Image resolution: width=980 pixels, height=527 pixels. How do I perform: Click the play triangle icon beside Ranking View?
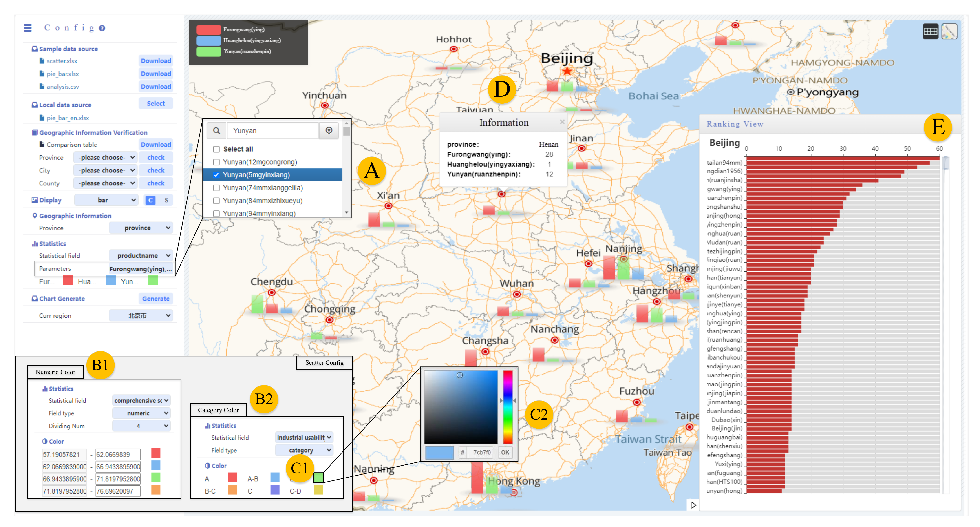[x=693, y=505]
